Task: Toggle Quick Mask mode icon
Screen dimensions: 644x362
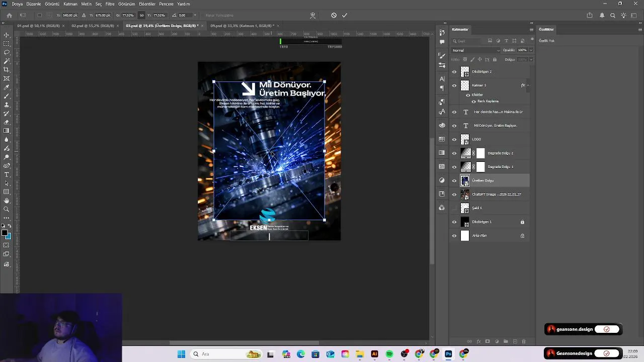Action: 7,245
